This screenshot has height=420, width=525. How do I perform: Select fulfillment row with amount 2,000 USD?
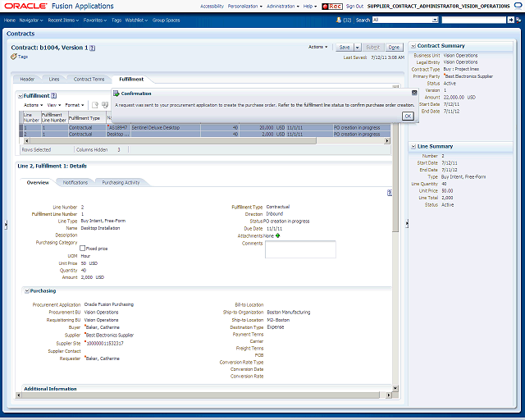[205, 134]
